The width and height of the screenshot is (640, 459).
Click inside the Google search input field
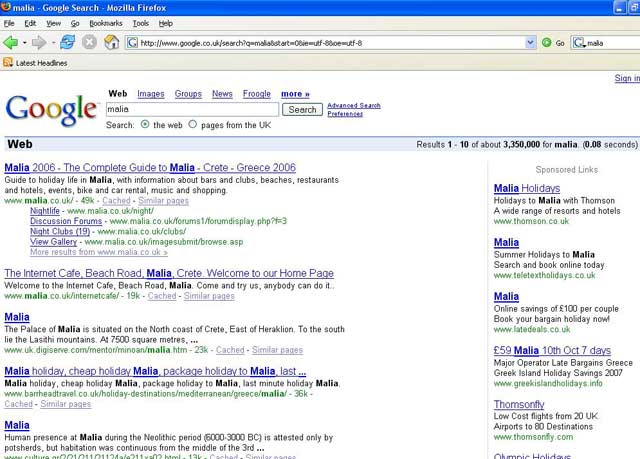tap(192, 109)
